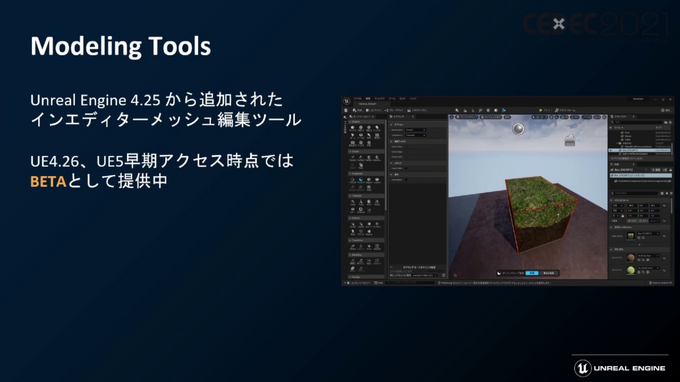The height and width of the screenshot is (382, 680).
Task: Open the ヘルプ menu
Action: tap(413, 98)
